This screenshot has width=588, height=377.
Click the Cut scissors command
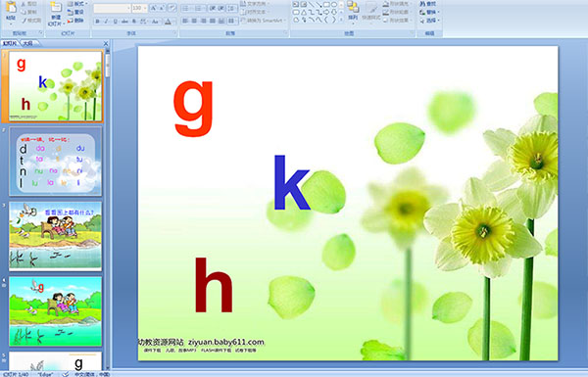pyautogui.click(x=28, y=4)
